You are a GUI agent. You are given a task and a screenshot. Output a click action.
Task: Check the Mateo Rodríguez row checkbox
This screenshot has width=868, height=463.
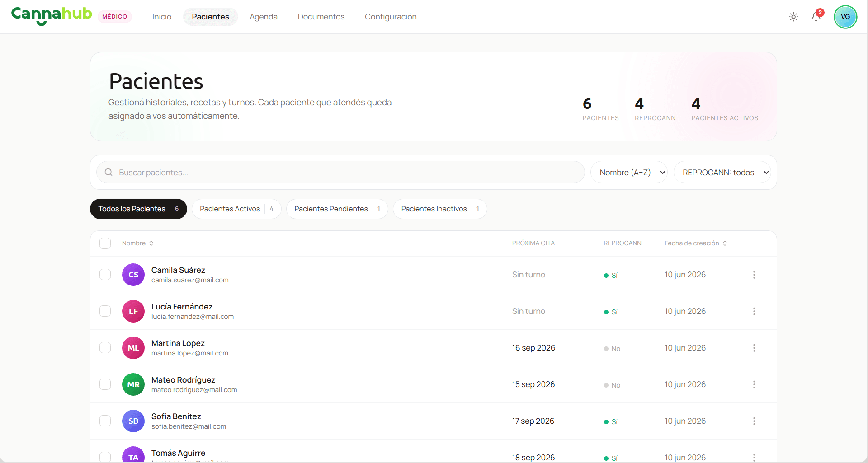point(105,384)
